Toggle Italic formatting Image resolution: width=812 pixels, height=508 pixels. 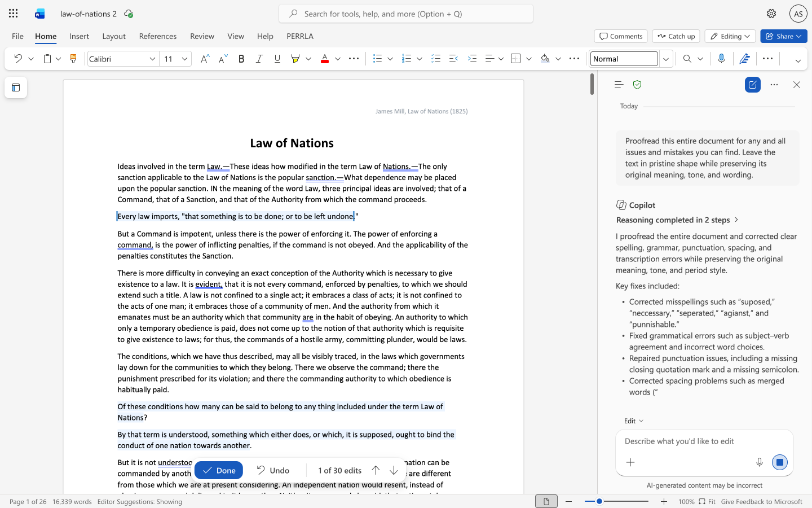(x=259, y=59)
